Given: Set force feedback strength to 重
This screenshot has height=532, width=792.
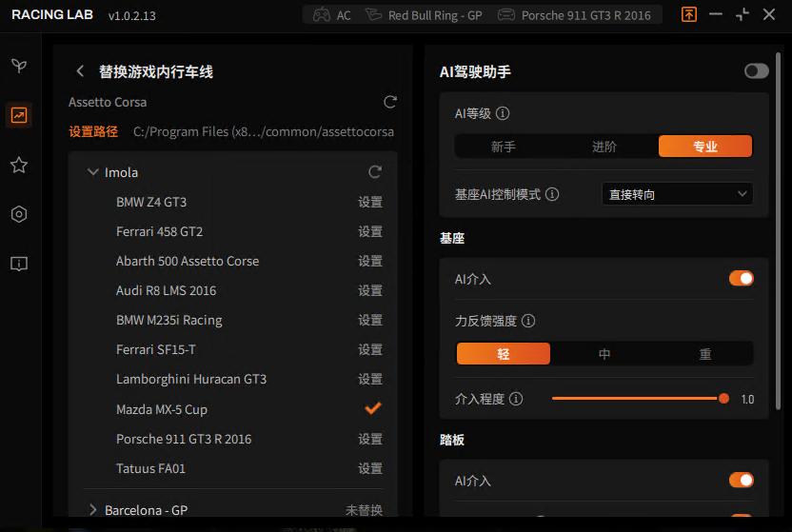Looking at the screenshot, I should [x=705, y=354].
